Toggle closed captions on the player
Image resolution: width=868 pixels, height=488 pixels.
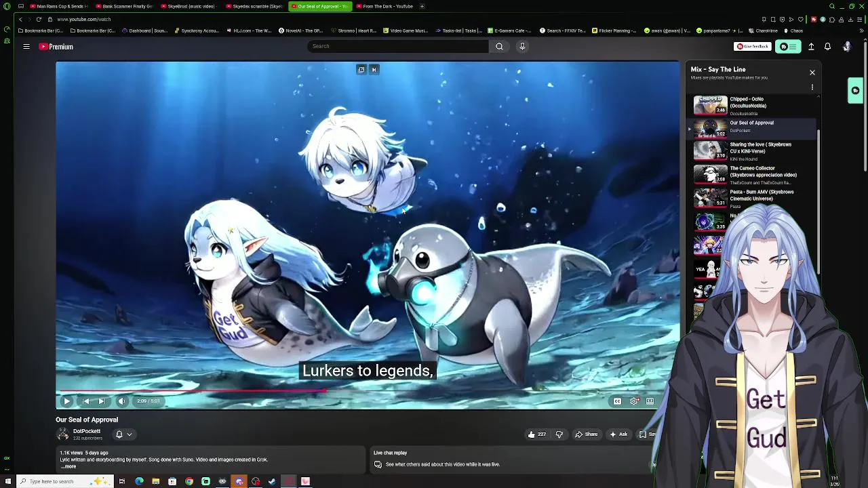click(617, 401)
